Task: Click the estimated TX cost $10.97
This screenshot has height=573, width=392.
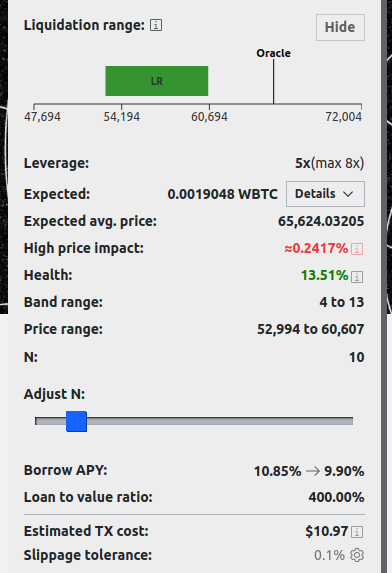Action: coord(327,531)
